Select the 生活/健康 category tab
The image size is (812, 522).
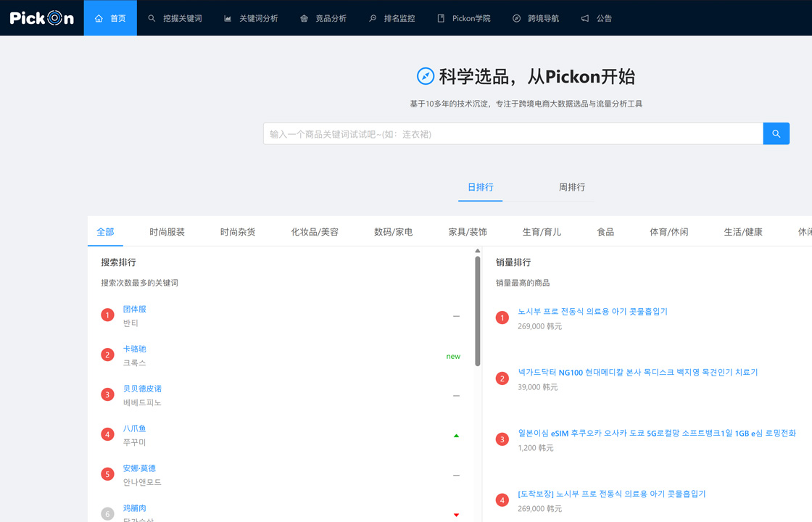(x=743, y=232)
